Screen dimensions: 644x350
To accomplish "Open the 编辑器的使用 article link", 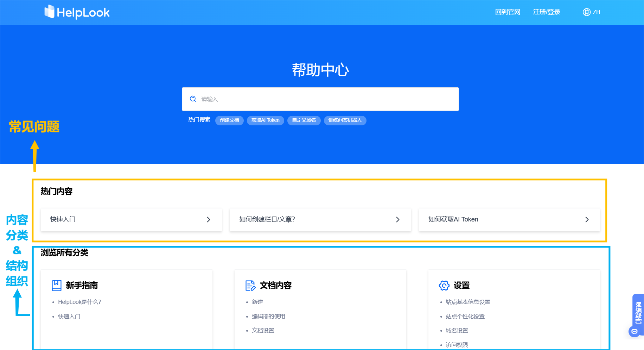I will pos(268,317).
